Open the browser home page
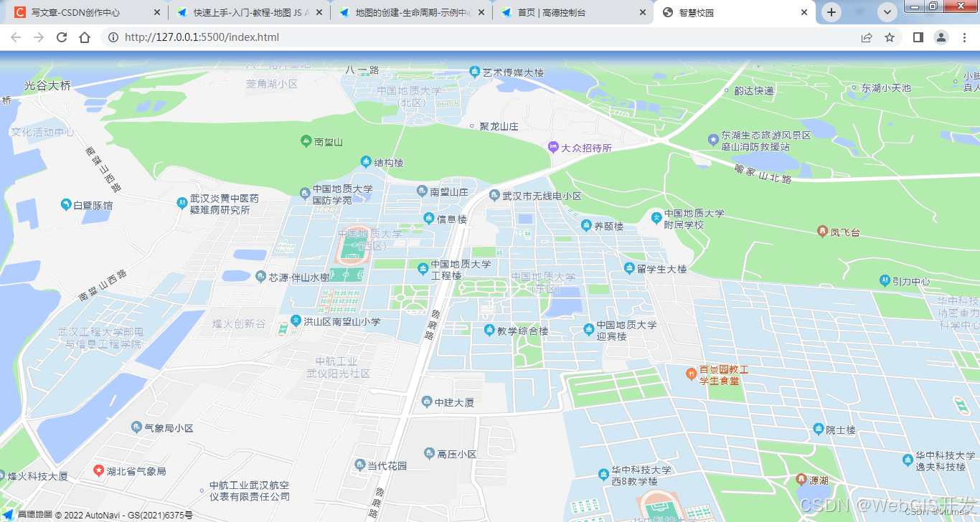 85,37
